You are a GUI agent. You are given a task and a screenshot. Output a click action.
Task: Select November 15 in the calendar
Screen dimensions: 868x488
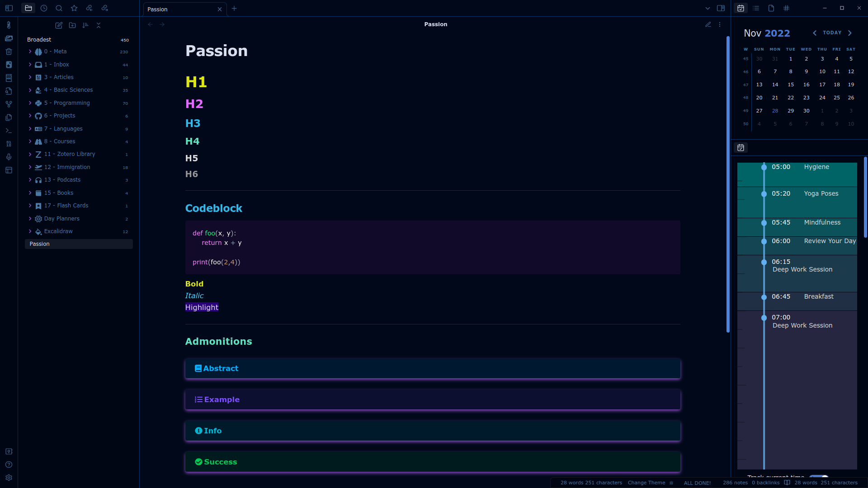(x=791, y=84)
